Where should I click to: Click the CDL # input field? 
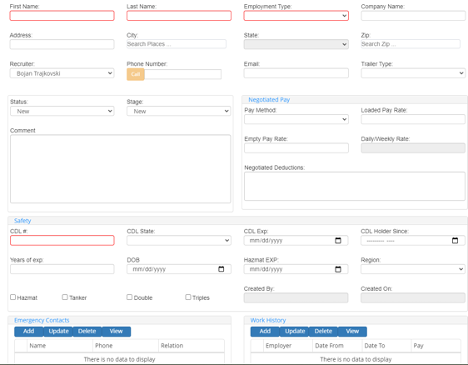(x=62, y=240)
